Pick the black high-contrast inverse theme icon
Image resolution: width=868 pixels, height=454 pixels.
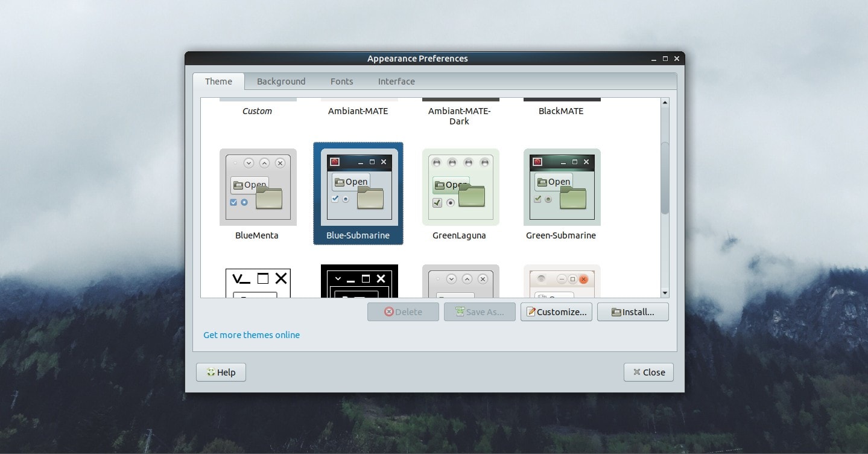[359, 281]
